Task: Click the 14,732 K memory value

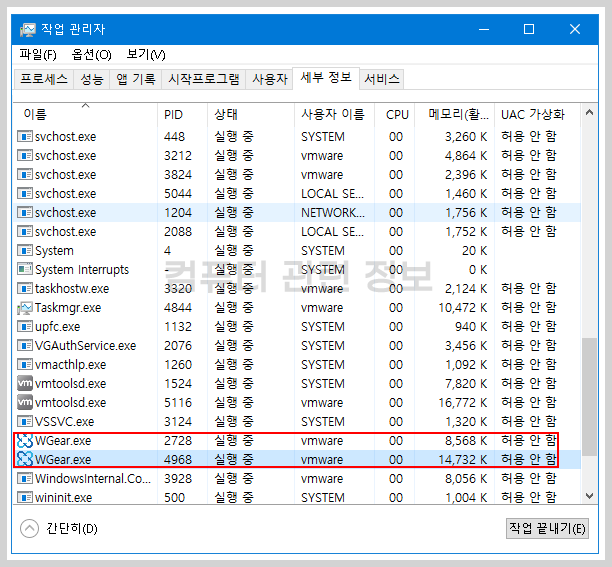Action: (463, 460)
